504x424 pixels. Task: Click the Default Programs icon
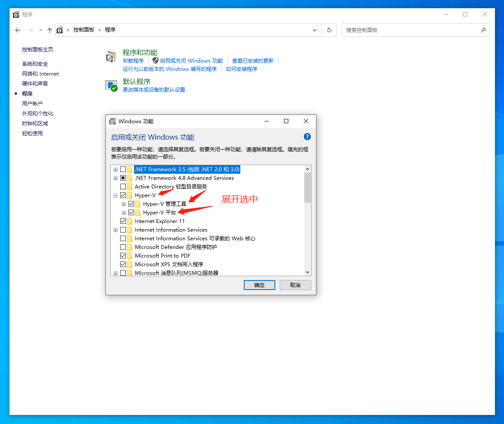pyautogui.click(x=111, y=85)
